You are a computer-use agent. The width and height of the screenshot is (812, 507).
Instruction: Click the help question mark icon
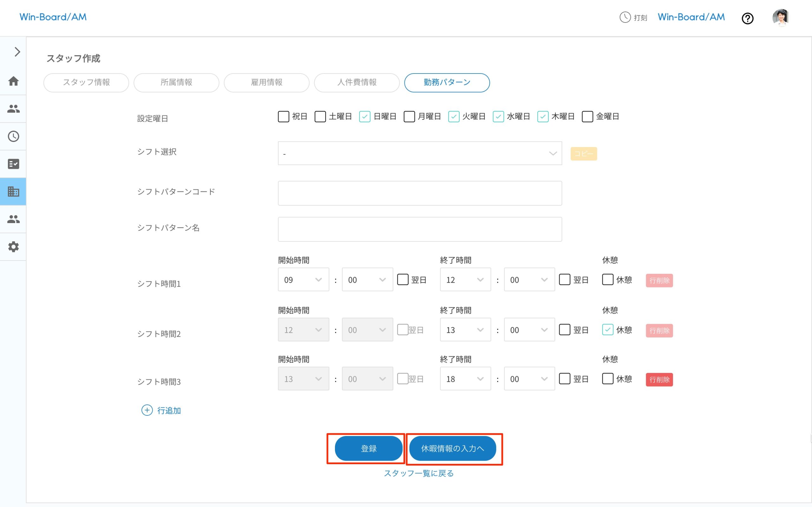(x=747, y=18)
